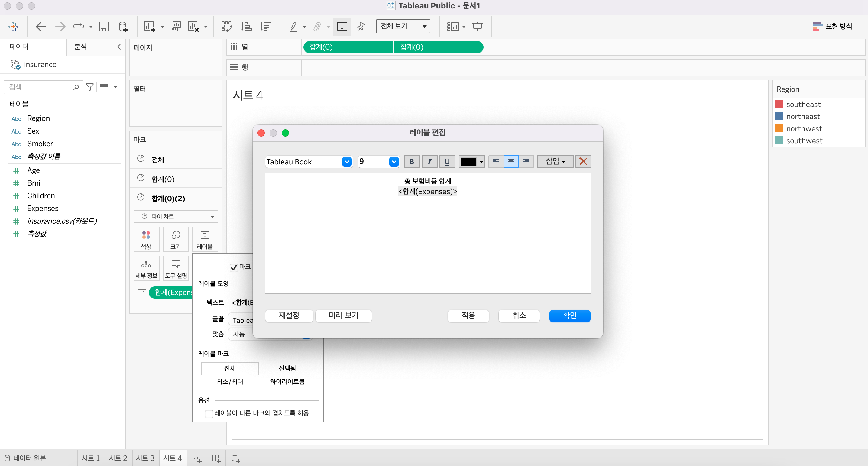Click the Underline formatting button
The width and height of the screenshot is (868, 466).
click(447, 162)
